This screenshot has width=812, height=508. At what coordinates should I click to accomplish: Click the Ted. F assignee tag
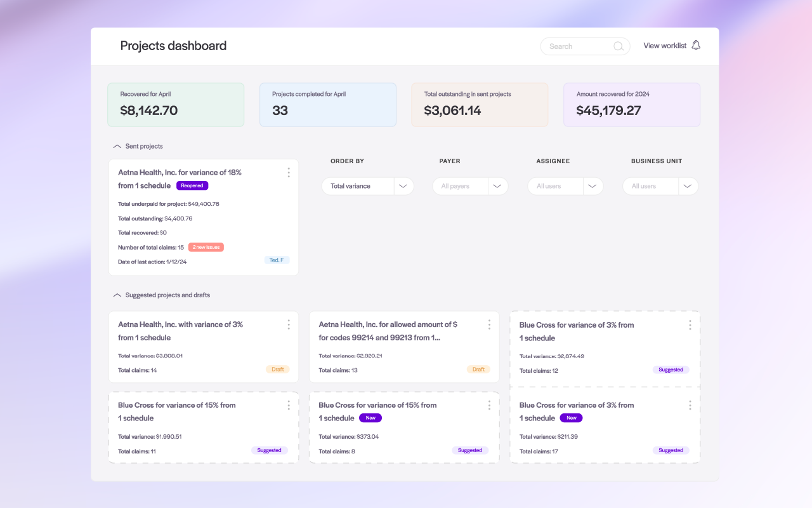(277, 260)
